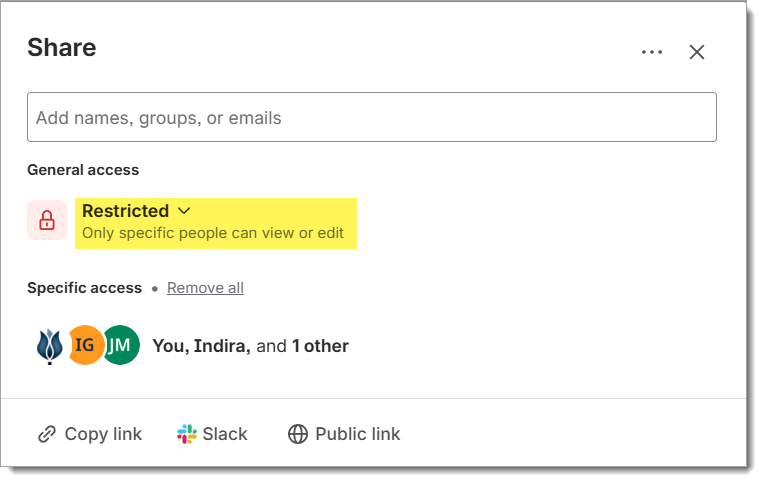762x482 pixels.
Task: Click the Share dialog title
Action: pos(62,47)
